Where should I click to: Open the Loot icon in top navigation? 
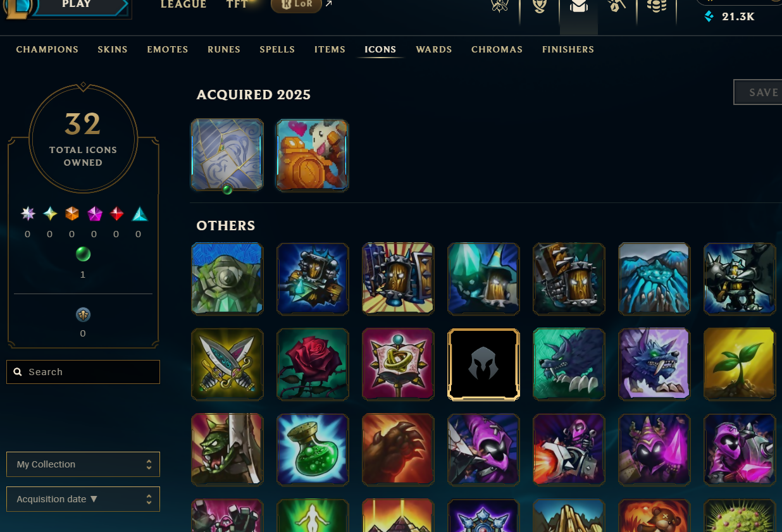[x=616, y=6]
